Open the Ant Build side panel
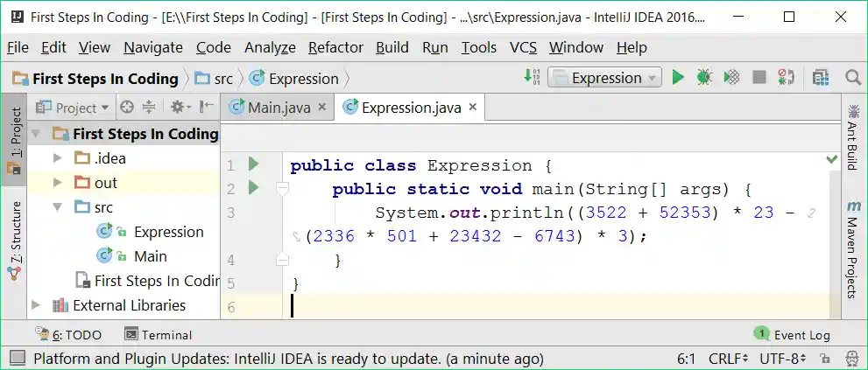 (852, 137)
